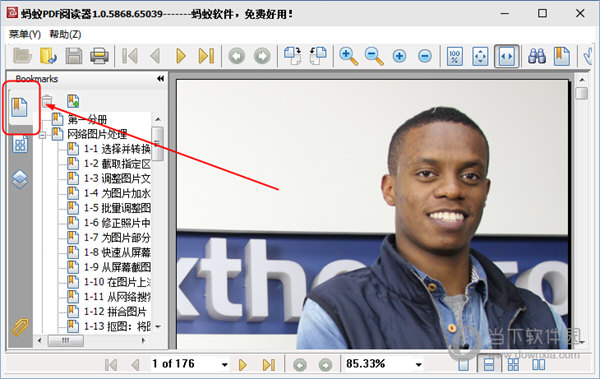Viewport: 600px width, 379px height.
Task: Go to next page in top toolbar
Action: coord(181,56)
